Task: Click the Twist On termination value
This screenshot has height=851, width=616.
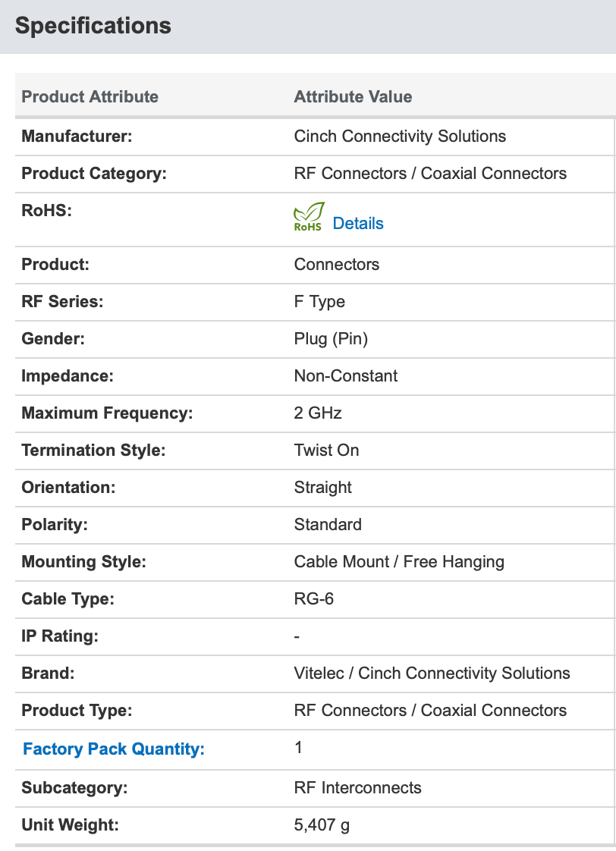Action: coord(326,451)
